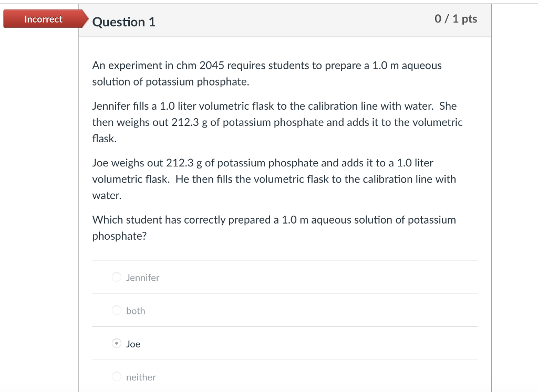Click the 'both' answer label text
This screenshot has height=392, width=538.
tap(136, 311)
